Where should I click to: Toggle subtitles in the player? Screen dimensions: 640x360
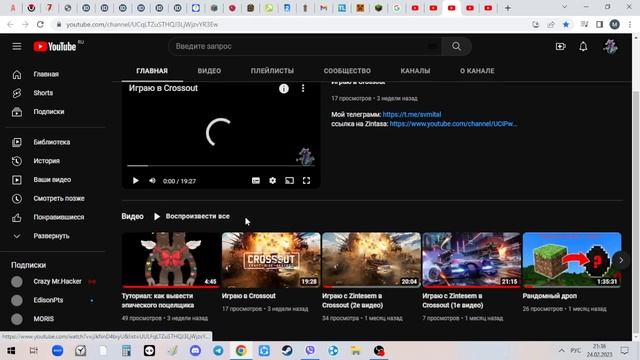[x=256, y=181]
